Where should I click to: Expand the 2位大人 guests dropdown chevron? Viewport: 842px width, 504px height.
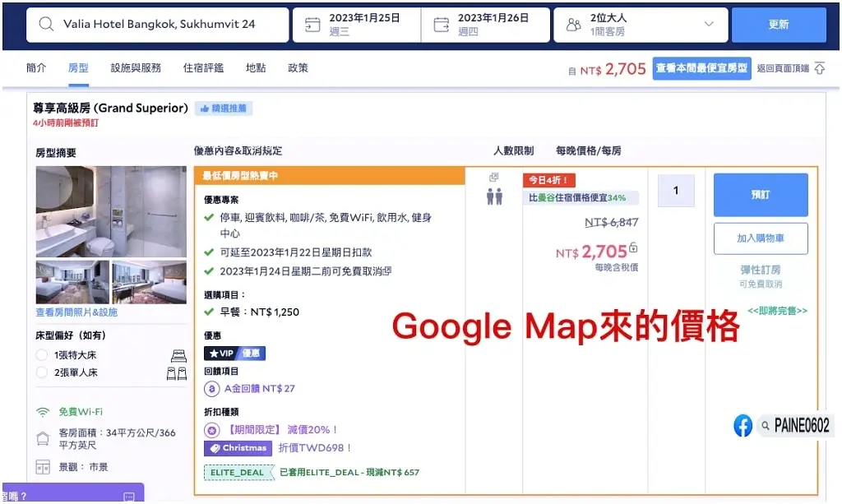[x=709, y=24]
